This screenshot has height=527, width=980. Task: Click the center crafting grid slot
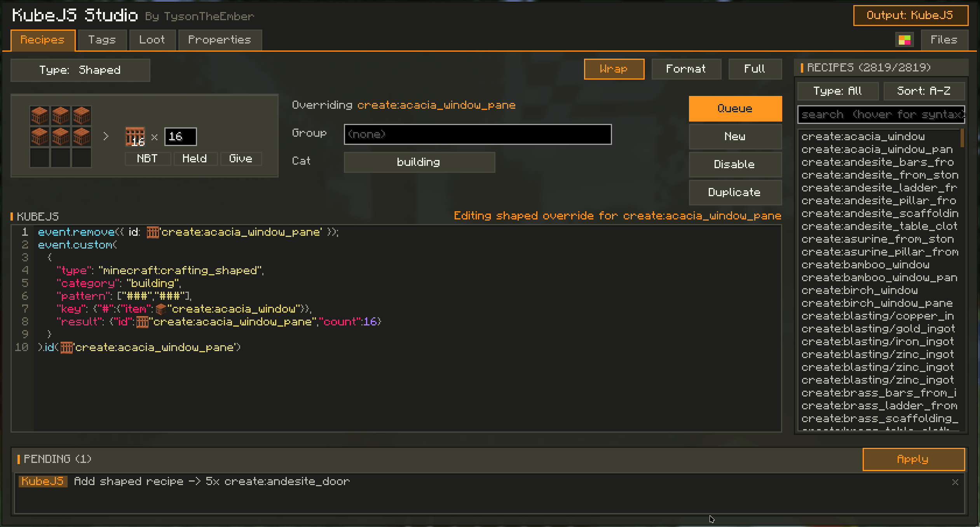click(61, 137)
